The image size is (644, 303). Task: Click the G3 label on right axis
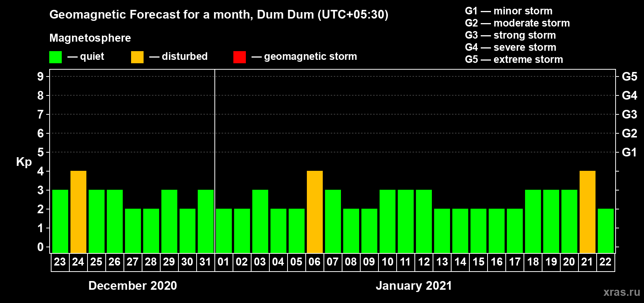(630, 114)
